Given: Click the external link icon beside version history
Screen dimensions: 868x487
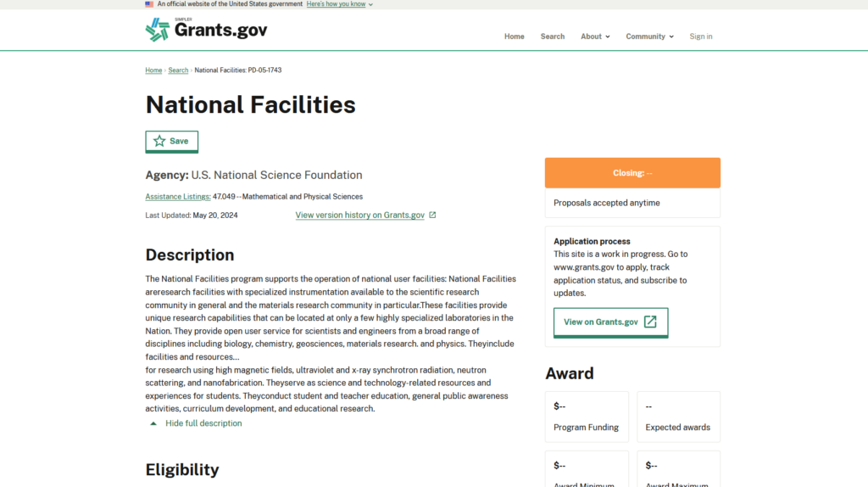Looking at the screenshot, I should click(432, 215).
